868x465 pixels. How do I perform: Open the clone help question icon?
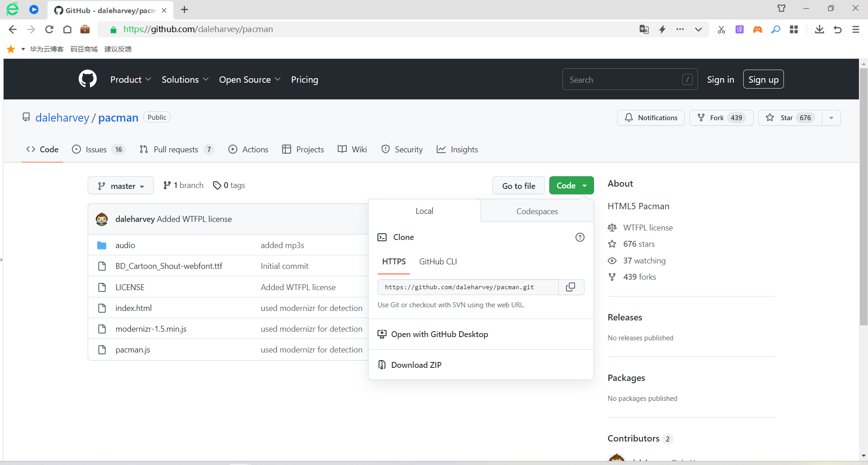pos(580,237)
